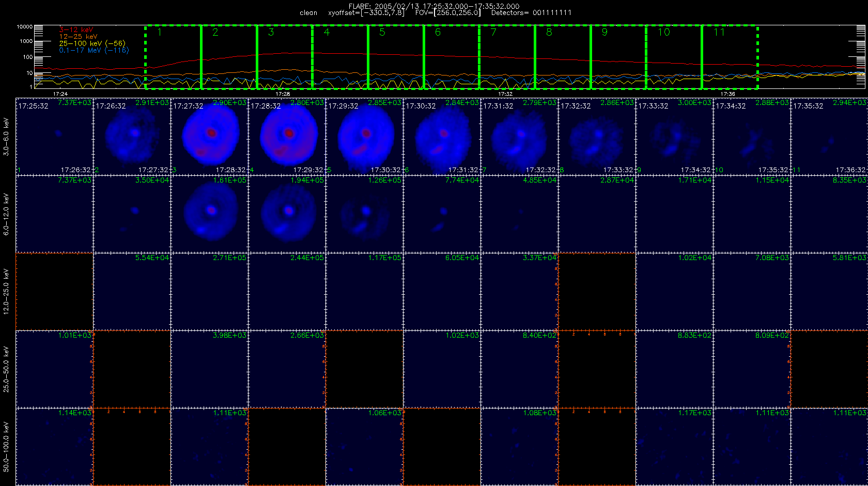Click the '12.0-25.0 keV' row label

tap(6, 292)
